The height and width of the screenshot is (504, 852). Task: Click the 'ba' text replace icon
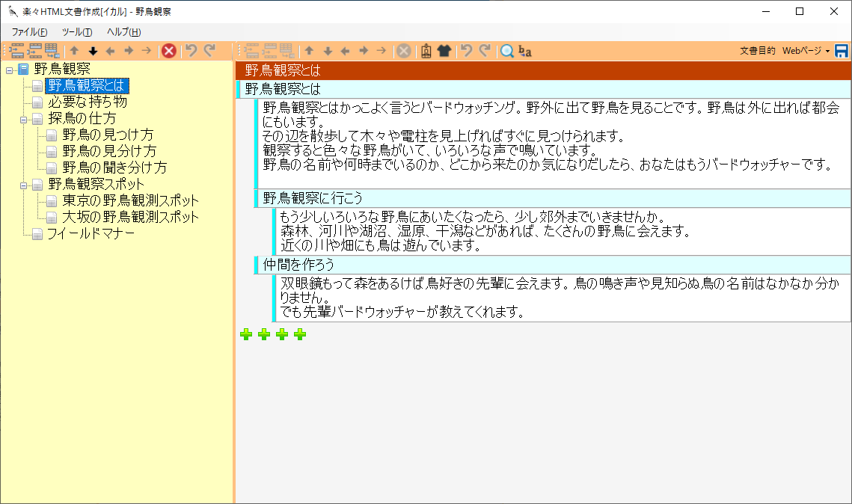point(525,51)
